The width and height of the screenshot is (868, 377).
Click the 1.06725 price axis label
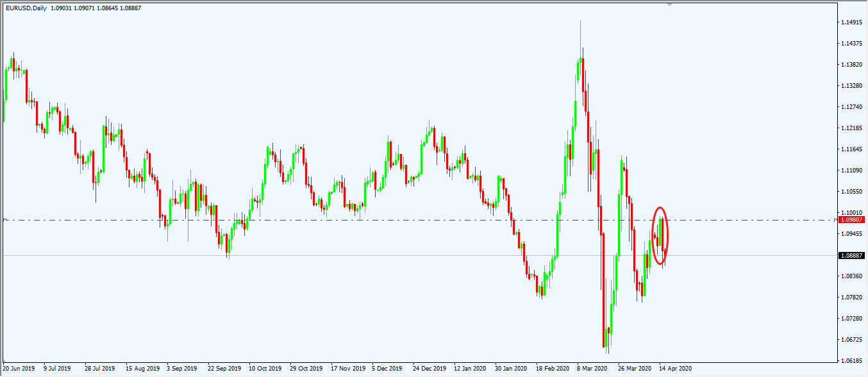coord(851,340)
